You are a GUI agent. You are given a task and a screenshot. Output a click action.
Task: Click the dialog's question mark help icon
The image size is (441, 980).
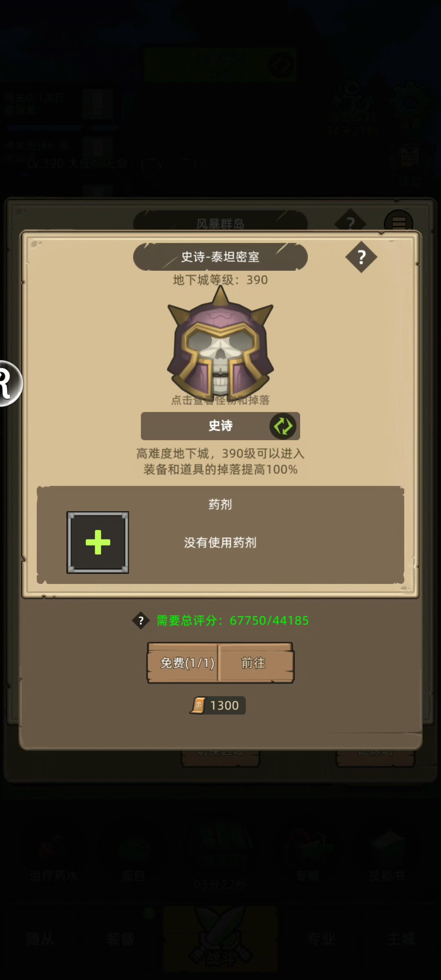(x=361, y=257)
